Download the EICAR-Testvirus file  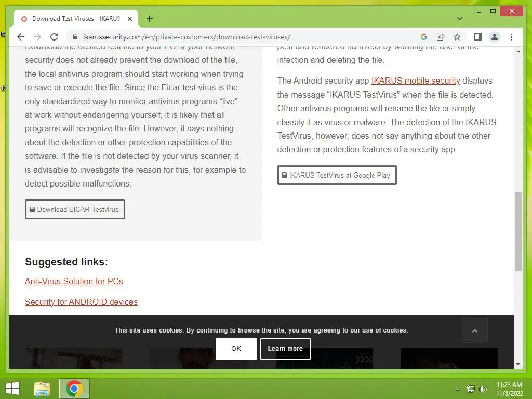click(x=75, y=209)
